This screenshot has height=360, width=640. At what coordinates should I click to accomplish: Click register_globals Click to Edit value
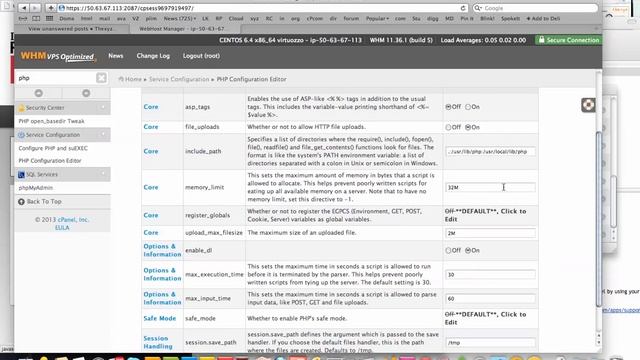[486, 215]
